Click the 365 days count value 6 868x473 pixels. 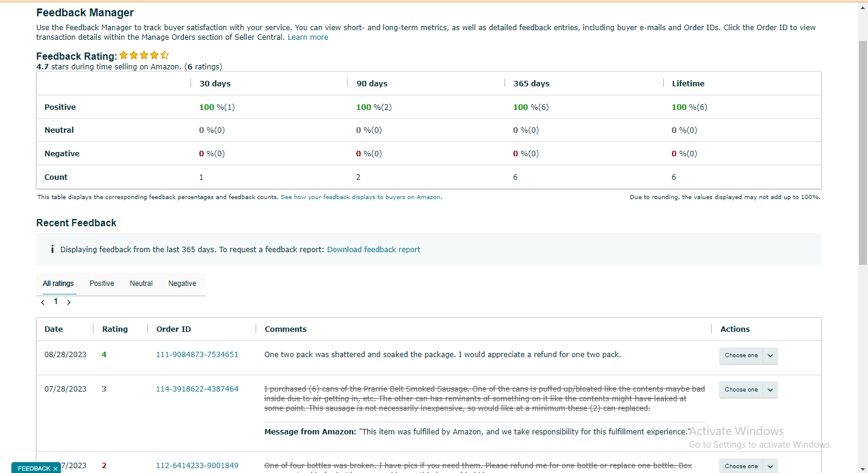coord(515,177)
